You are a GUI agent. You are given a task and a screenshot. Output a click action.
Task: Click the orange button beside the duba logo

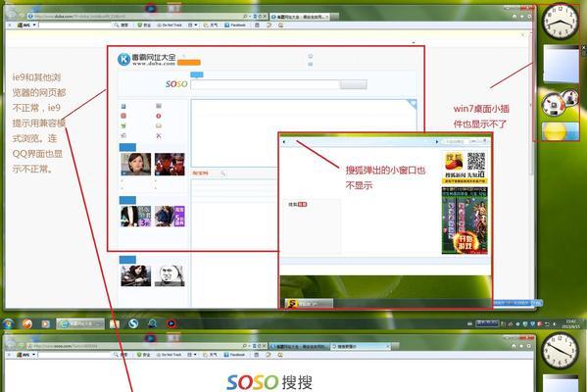(x=189, y=62)
